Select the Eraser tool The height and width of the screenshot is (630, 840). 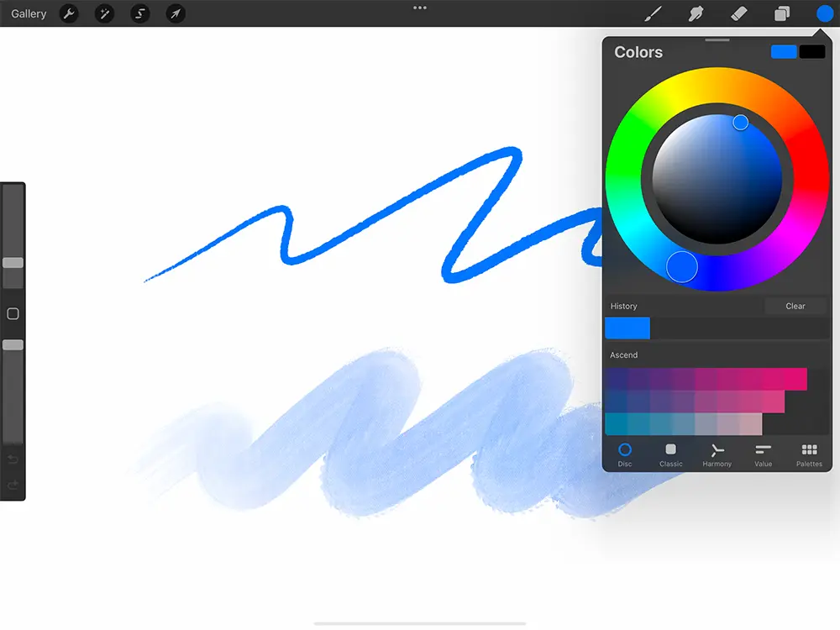tap(738, 13)
